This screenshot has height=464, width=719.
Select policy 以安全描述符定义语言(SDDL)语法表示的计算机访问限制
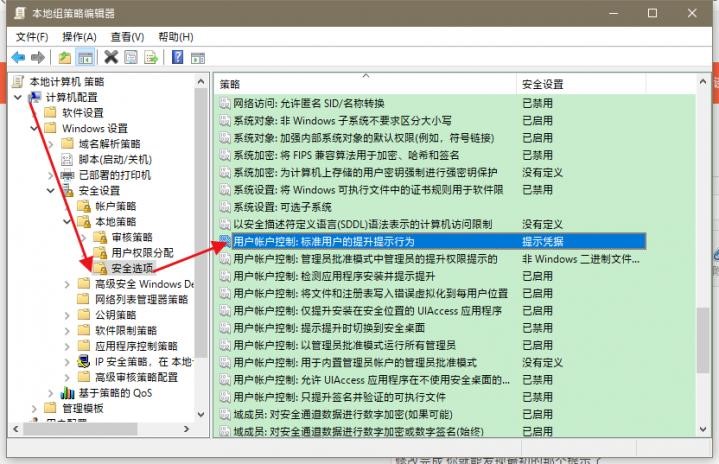(362, 224)
